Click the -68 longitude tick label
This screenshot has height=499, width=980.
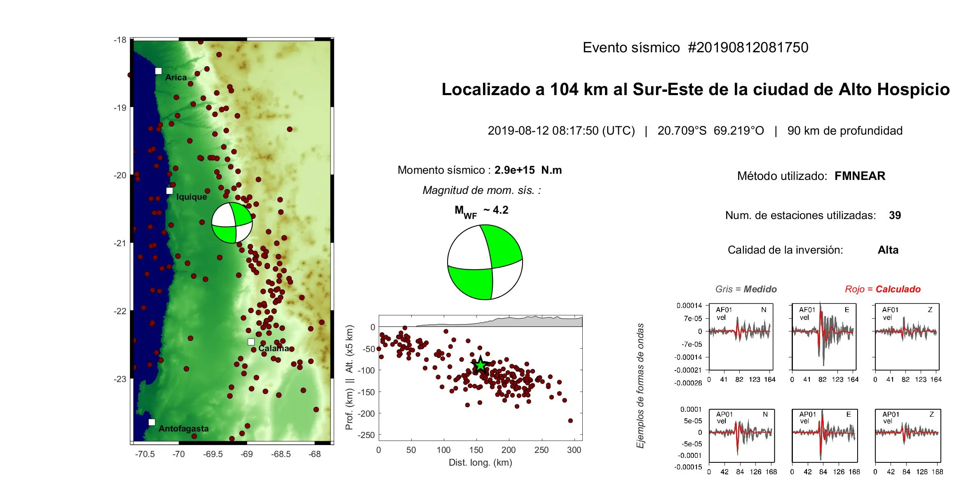tap(315, 454)
